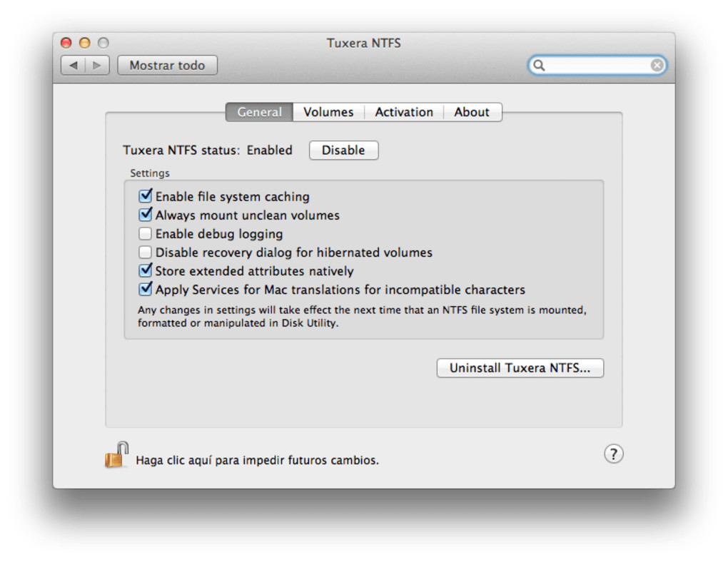
Task: Select the General tab
Action: pyautogui.click(x=259, y=112)
